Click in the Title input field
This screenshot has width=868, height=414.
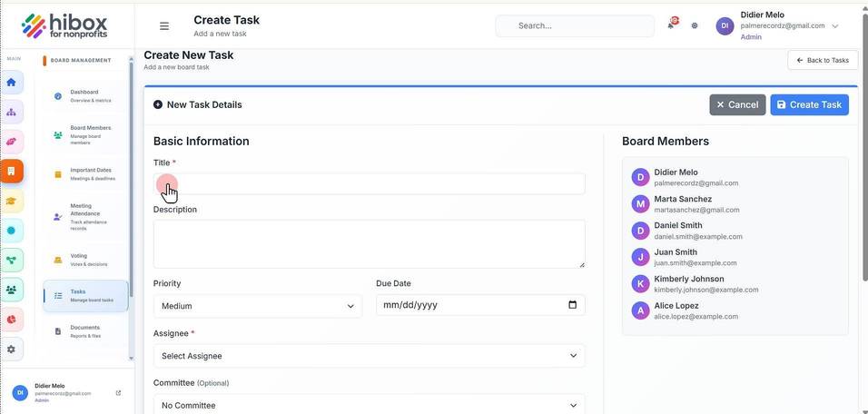tap(370, 183)
